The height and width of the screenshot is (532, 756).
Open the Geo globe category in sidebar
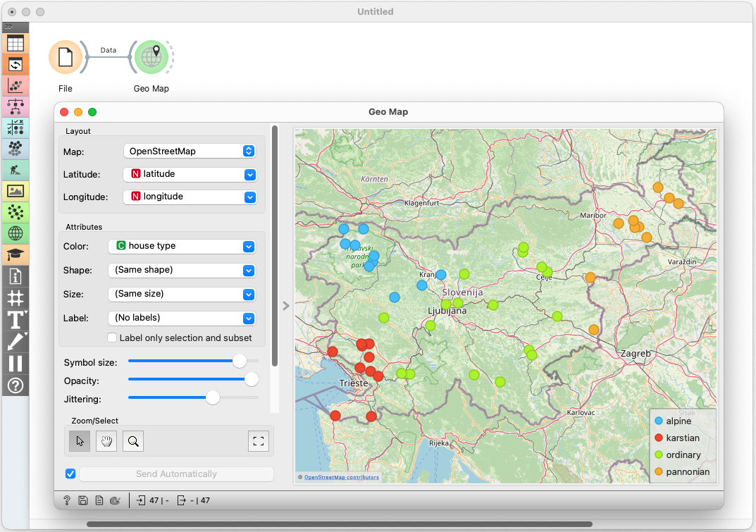16,233
